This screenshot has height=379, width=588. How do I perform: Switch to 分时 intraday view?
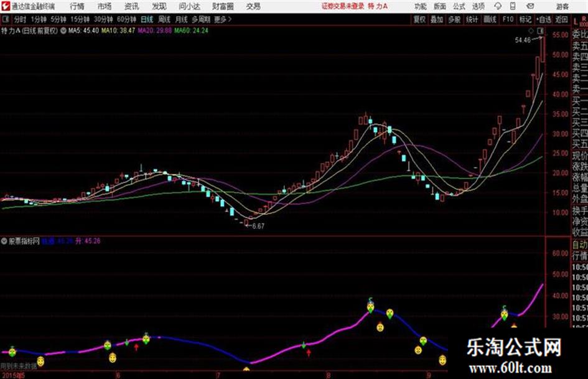click(x=21, y=19)
